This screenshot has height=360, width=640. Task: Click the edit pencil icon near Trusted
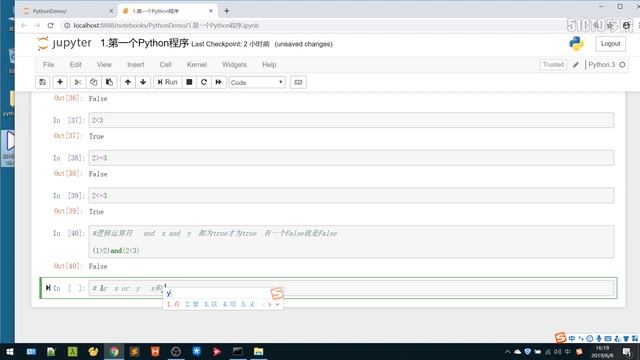tap(576, 64)
